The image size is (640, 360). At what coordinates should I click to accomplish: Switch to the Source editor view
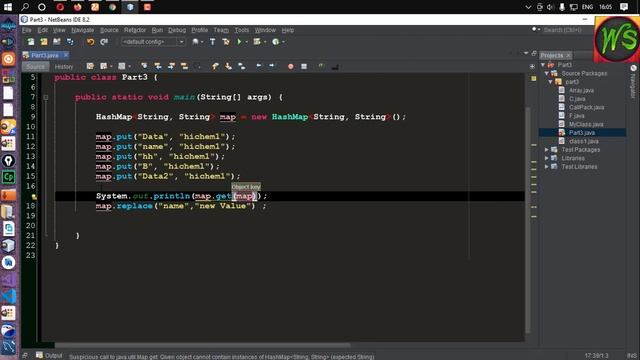[36, 67]
